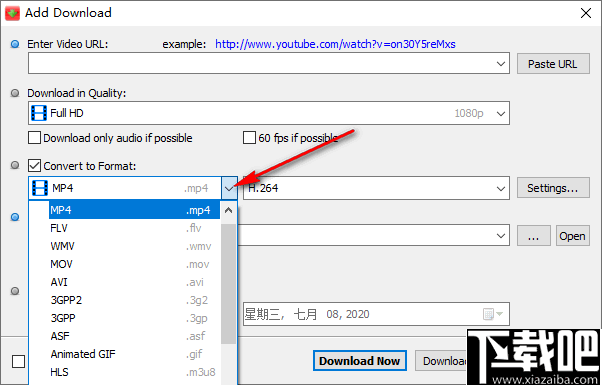Choose WMV from the format list
This screenshot has width=602, height=385.
[134, 246]
